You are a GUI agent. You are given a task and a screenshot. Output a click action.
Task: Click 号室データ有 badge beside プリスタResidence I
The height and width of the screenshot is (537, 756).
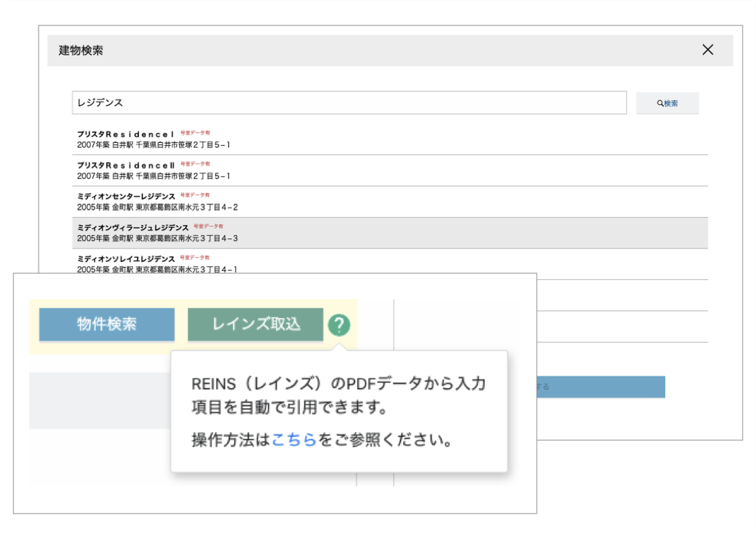[x=195, y=133]
